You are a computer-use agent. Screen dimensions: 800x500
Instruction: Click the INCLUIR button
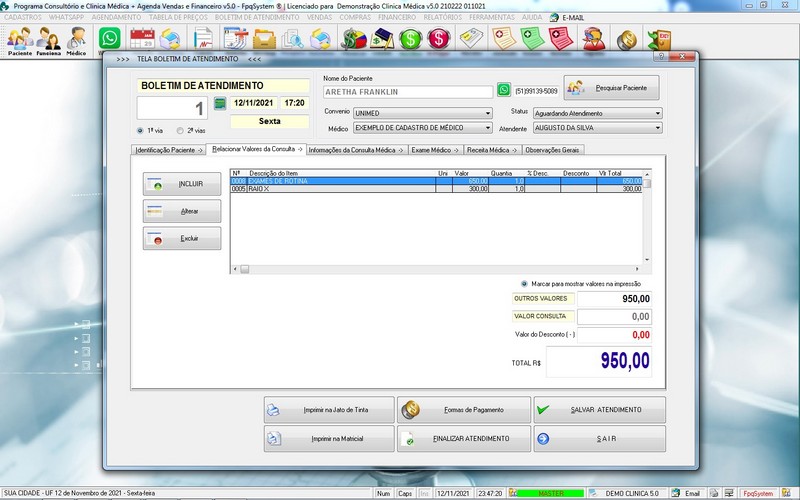(182, 184)
